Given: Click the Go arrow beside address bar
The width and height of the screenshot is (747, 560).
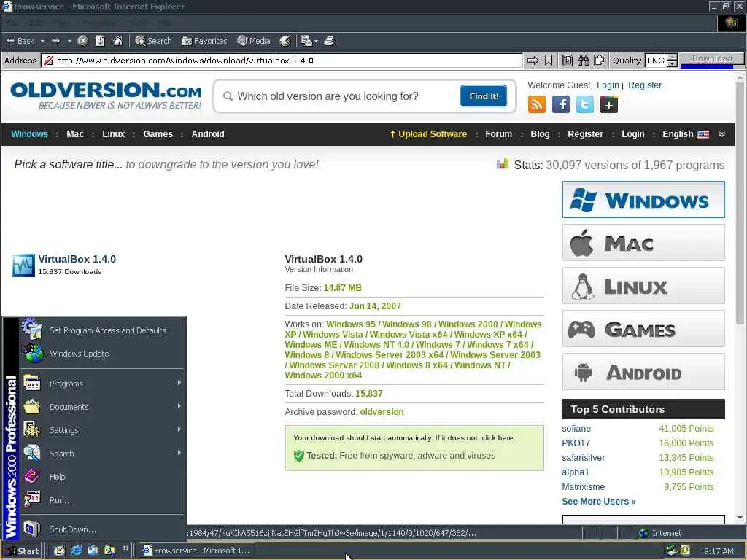Looking at the screenshot, I should coord(533,61).
